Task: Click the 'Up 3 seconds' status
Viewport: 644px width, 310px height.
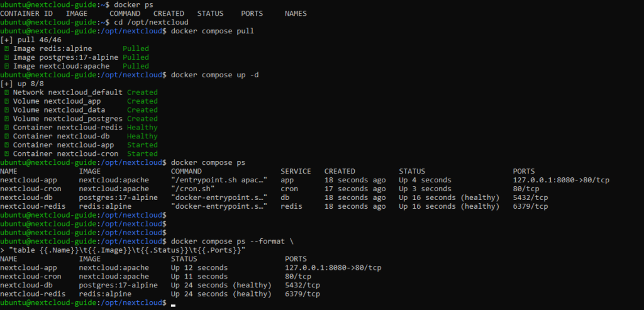Action: pos(425,189)
